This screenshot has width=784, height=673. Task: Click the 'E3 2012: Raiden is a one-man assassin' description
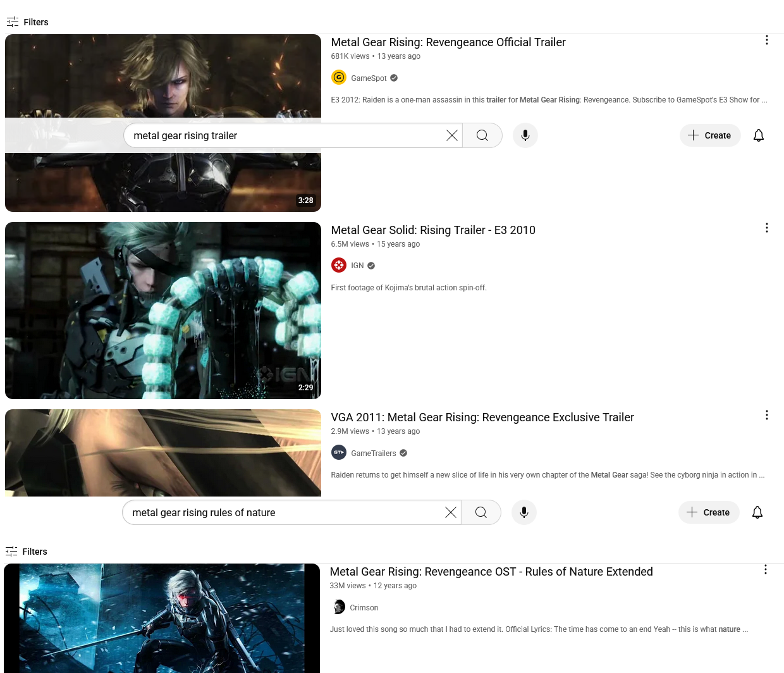pos(549,100)
